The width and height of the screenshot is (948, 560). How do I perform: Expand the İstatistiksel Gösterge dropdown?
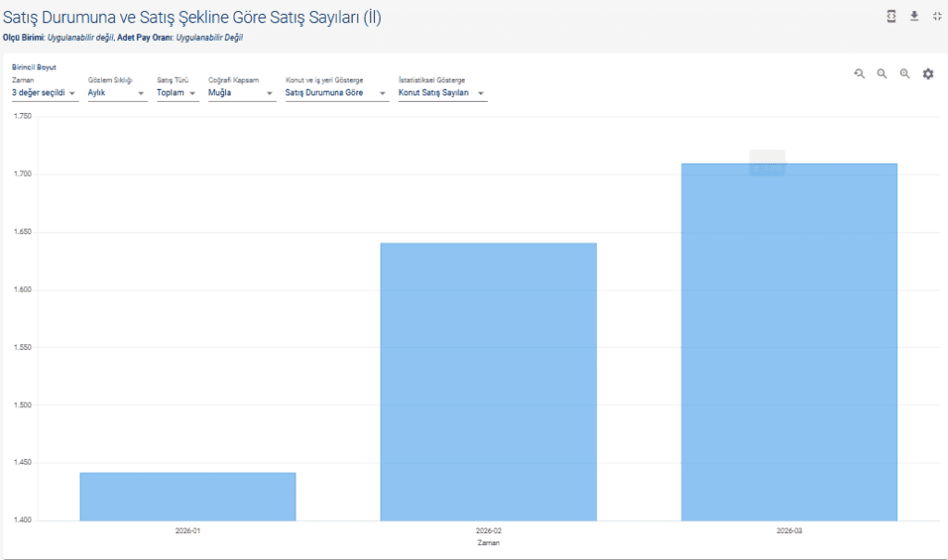pos(442,93)
